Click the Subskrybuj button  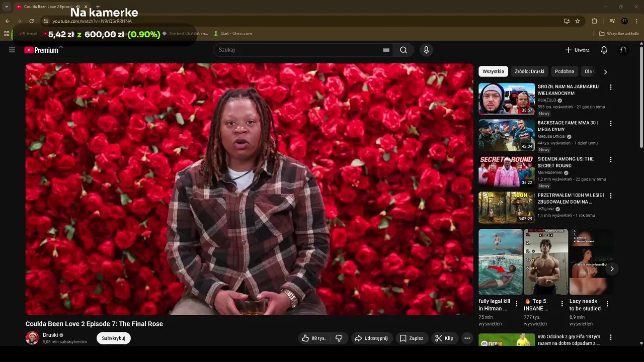(113, 338)
